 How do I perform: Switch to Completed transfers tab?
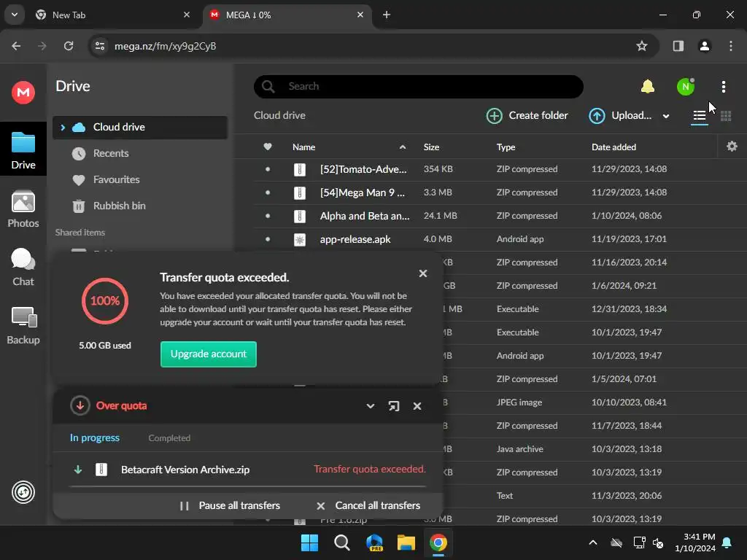(169, 438)
